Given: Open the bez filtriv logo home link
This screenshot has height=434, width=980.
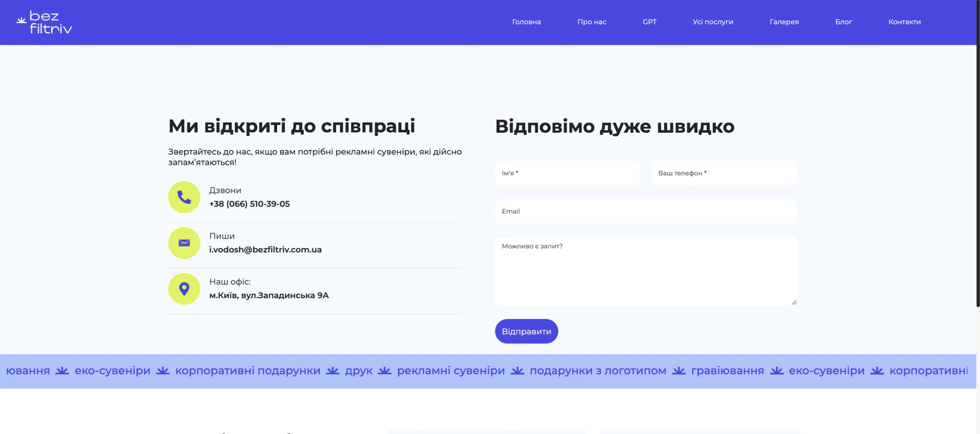Looking at the screenshot, I should (x=44, y=23).
